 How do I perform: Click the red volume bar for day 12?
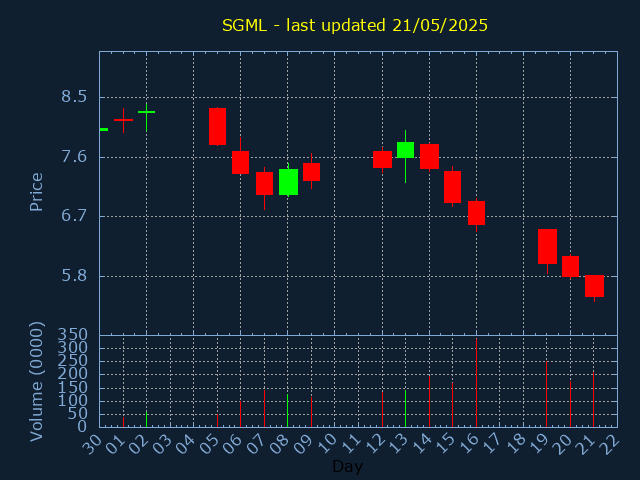click(x=382, y=409)
